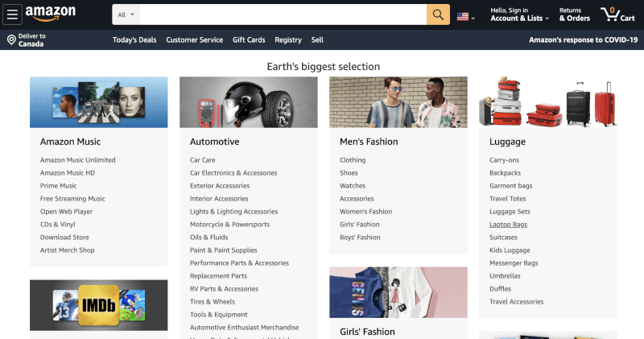Go to Customer Service

coord(194,39)
